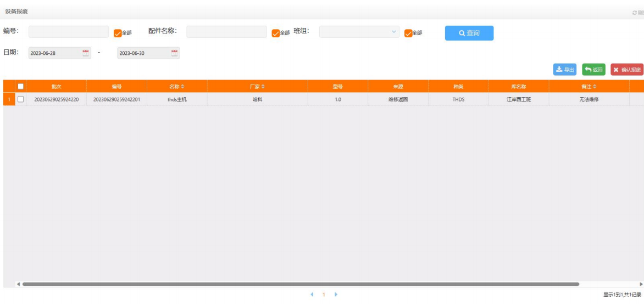The height and width of the screenshot is (304, 644).
Task: Toggle the 全部 checkbox beside 班组
Action: [408, 33]
